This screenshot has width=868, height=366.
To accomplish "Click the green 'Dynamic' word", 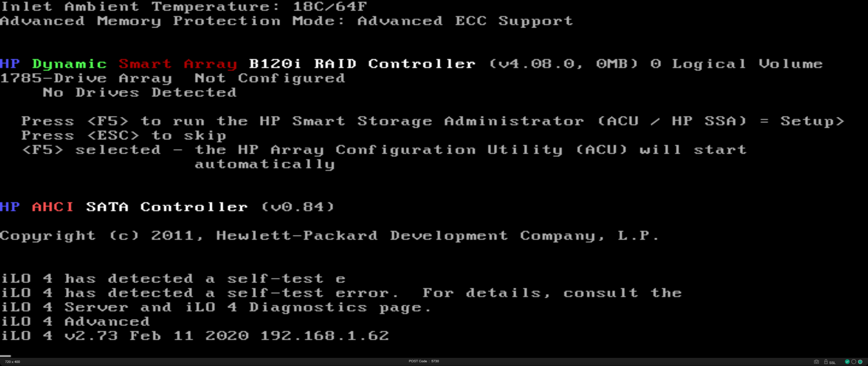I will coord(70,64).
